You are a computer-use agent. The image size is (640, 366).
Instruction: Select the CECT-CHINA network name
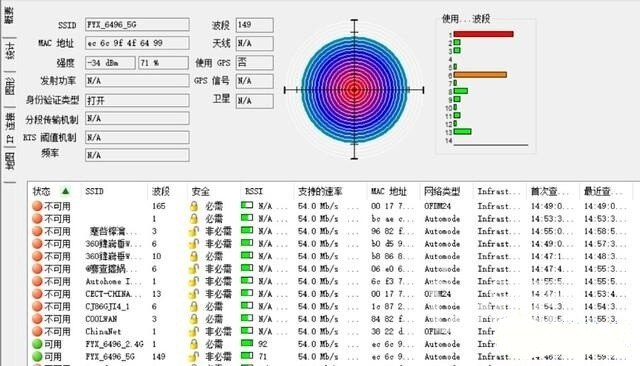point(113,294)
